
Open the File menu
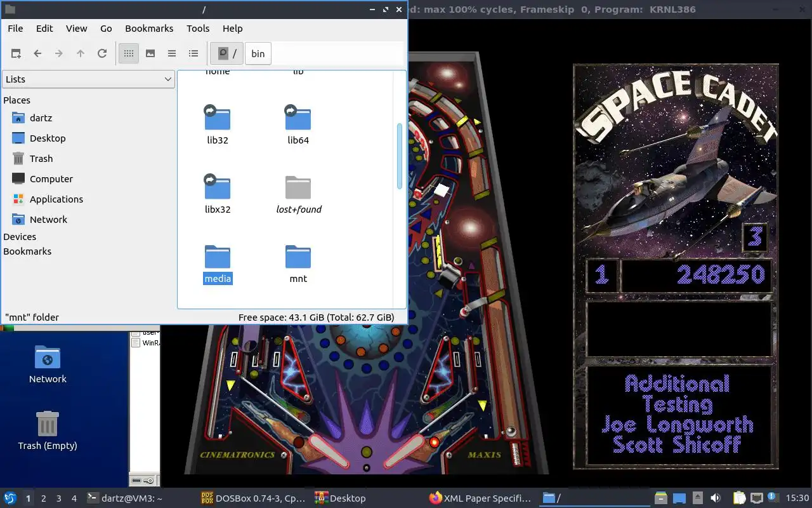pos(15,28)
